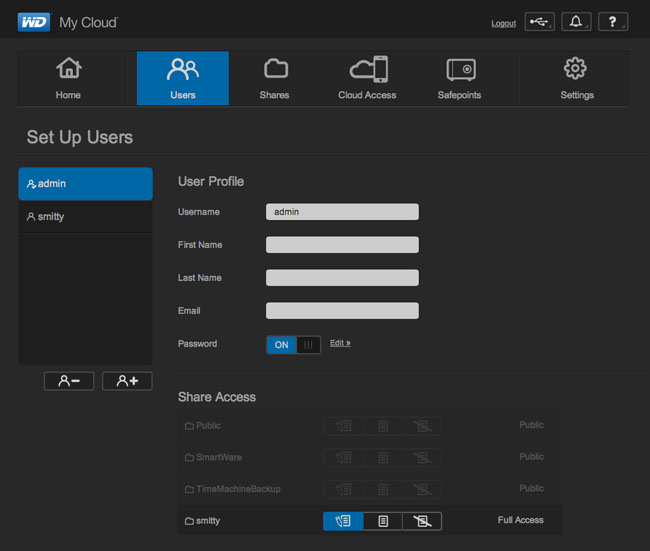Set full access for smitty share
The image size is (650, 551).
click(x=343, y=521)
